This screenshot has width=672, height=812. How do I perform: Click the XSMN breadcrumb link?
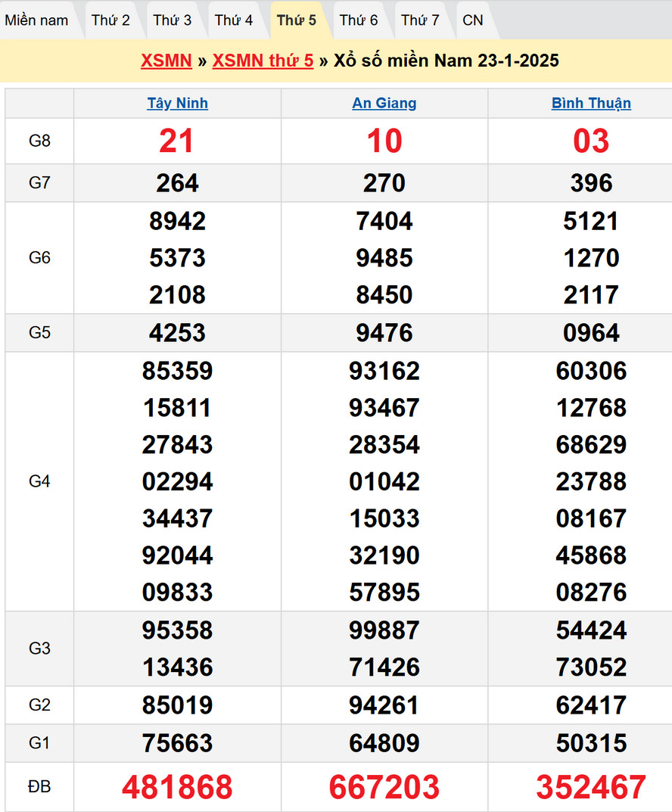(166, 61)
